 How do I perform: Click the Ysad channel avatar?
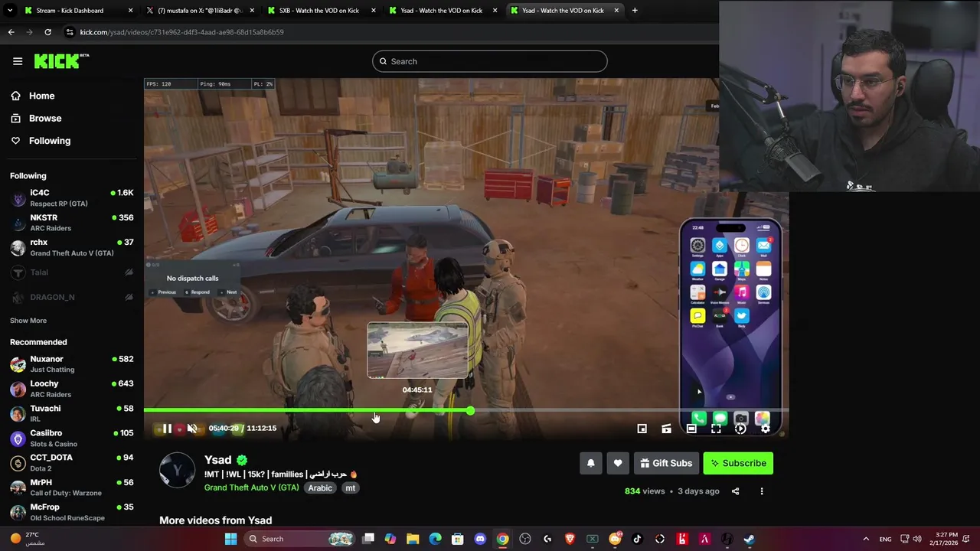click(177, 471)
